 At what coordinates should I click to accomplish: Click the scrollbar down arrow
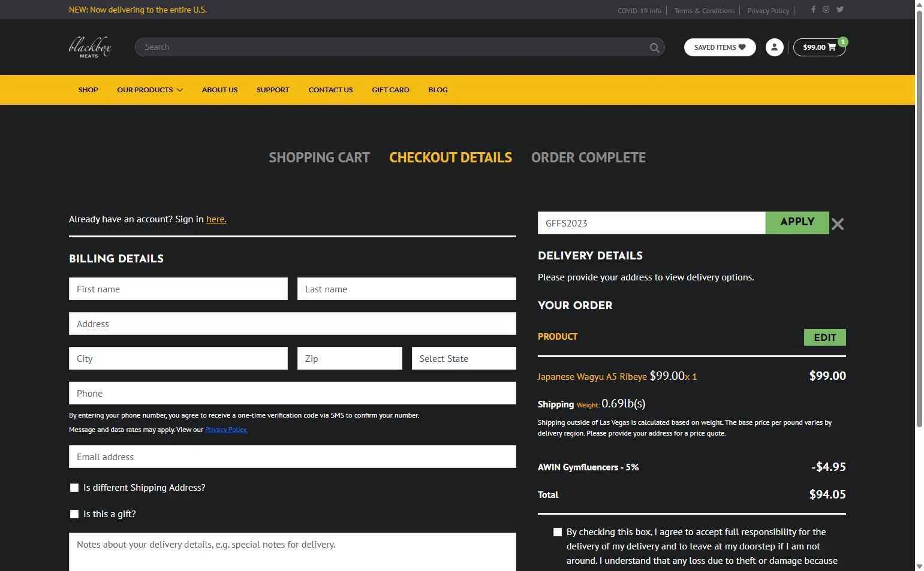(919, 566)
